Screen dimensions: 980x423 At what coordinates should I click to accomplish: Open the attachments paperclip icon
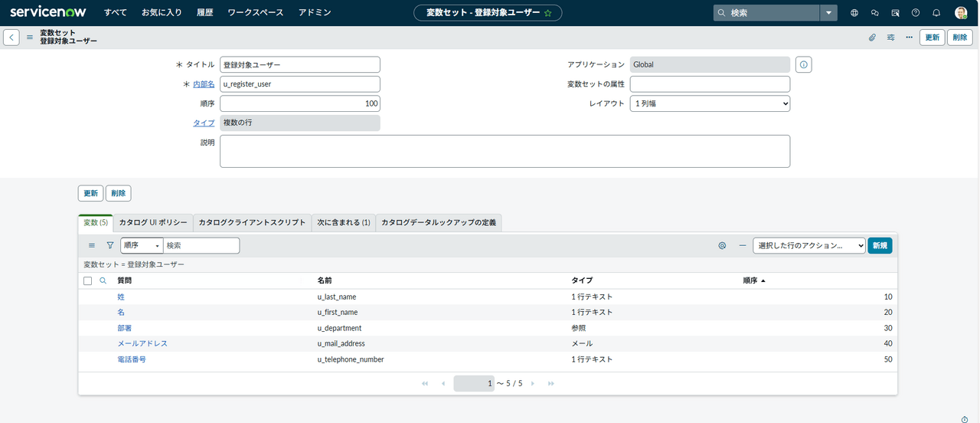871,38
